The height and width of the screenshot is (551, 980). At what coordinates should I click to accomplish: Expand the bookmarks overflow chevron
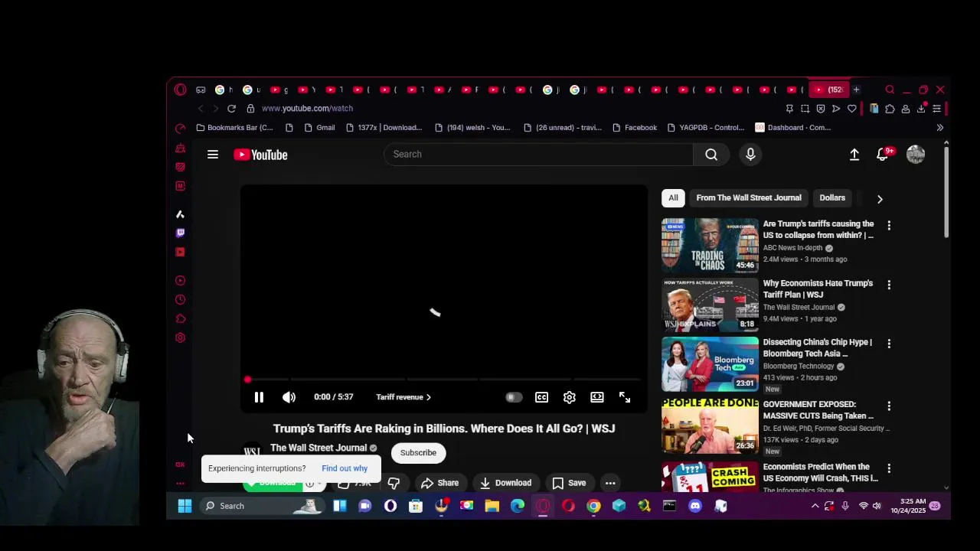point(939,128)
